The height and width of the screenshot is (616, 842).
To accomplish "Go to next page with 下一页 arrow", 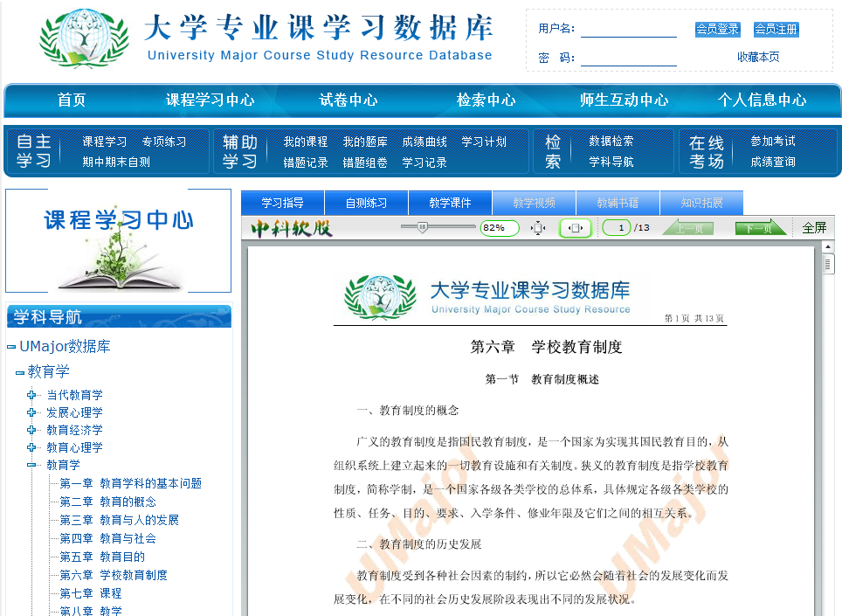I will pyautogui.click(x=754, y=228).
